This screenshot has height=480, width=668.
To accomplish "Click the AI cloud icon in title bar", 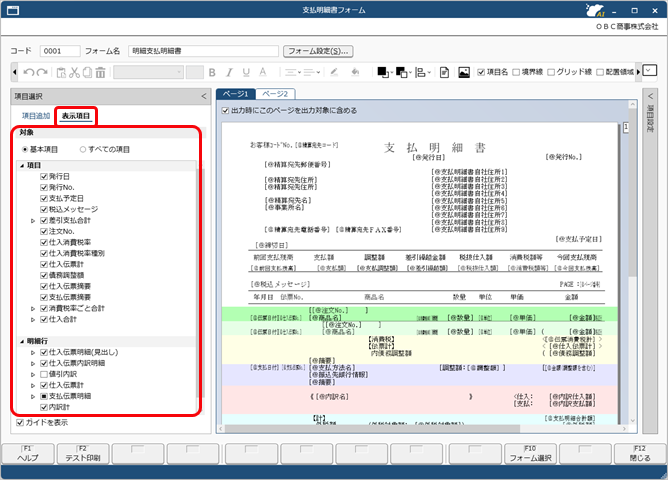I will (x=595, y=10).
